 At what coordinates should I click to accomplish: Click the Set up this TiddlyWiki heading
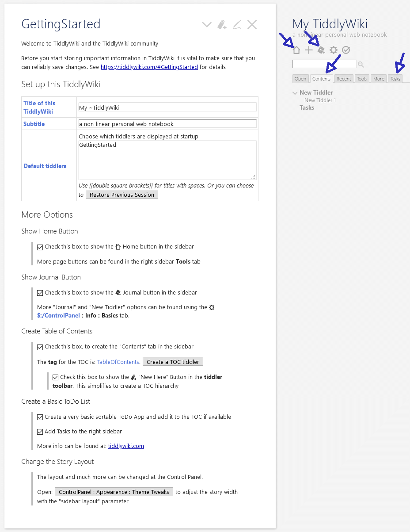61,84
